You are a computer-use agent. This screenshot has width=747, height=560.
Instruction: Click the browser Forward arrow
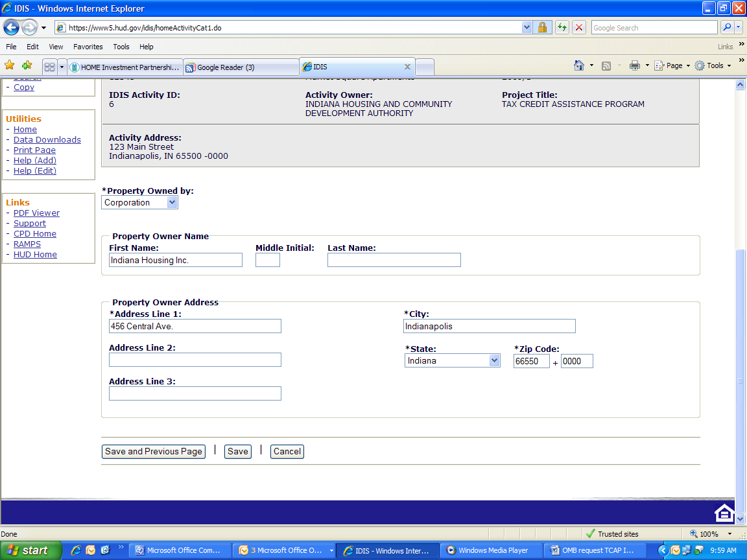(30, 28)
